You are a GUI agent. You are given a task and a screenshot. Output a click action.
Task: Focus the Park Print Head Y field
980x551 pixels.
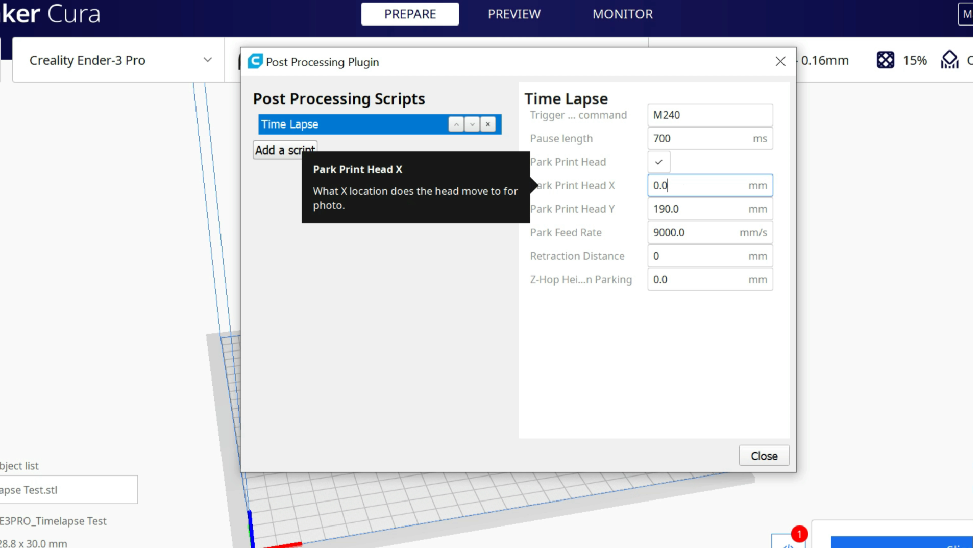(x=699, y=209)
